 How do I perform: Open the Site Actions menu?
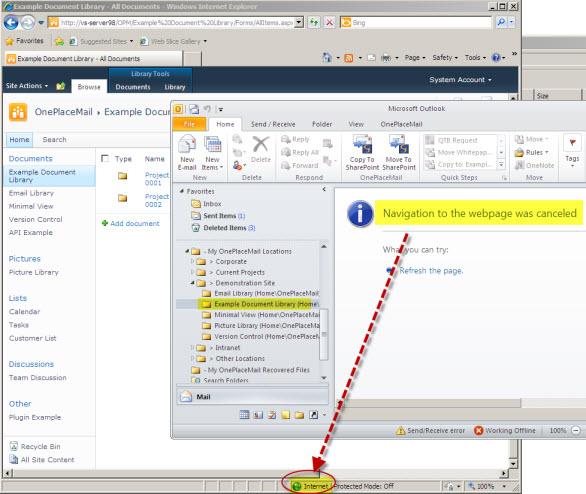27,86
